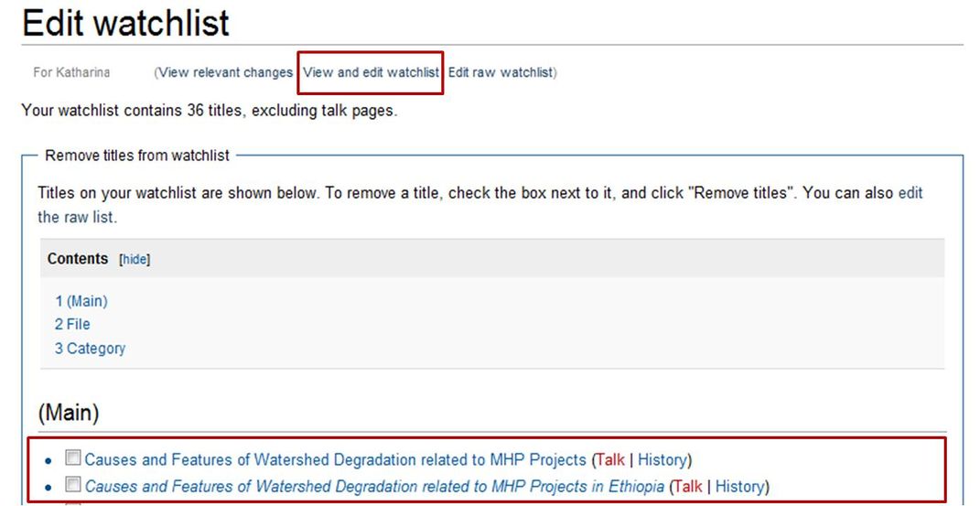This screenshot has height=506, width=980.
Task: View History of the first MHP Projects article
Action: (662, 459)
